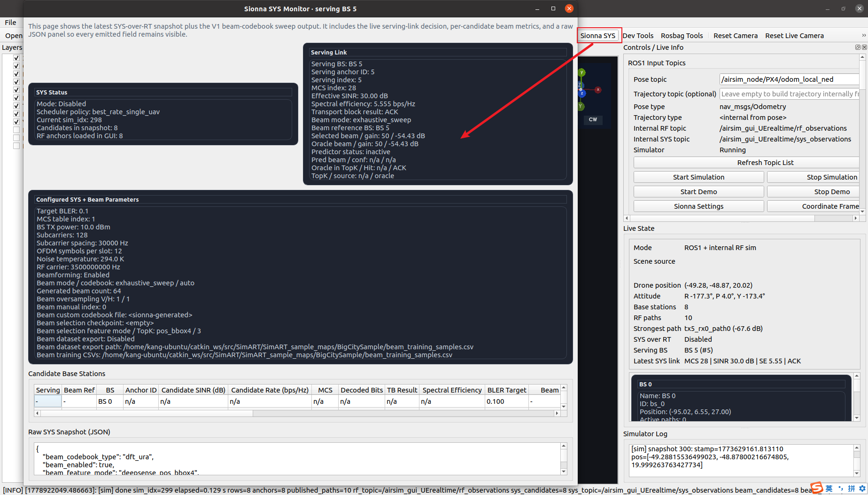
Task: Click the Anchor ID column header
Action: [141, 390]
